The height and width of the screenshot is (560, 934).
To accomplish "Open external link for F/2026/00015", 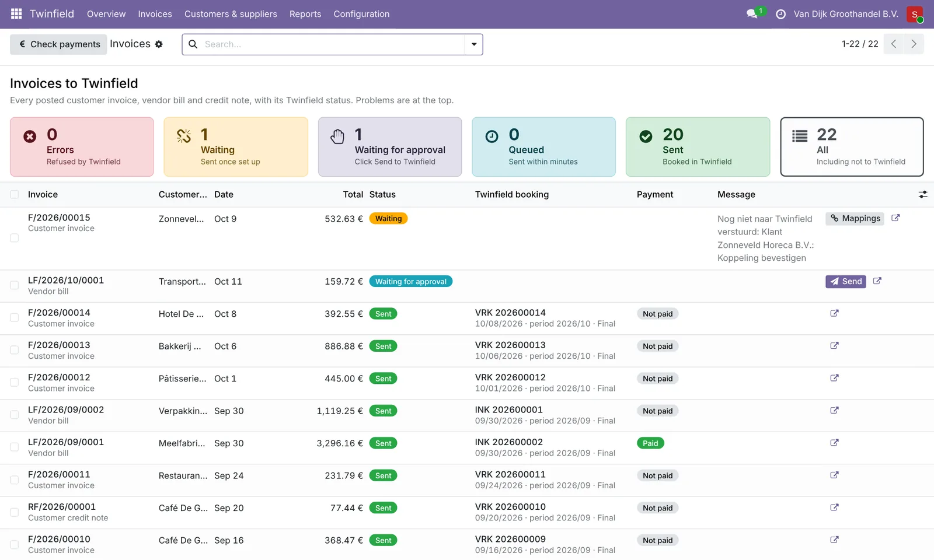I will pyautogui.click(x=895, y=218).
